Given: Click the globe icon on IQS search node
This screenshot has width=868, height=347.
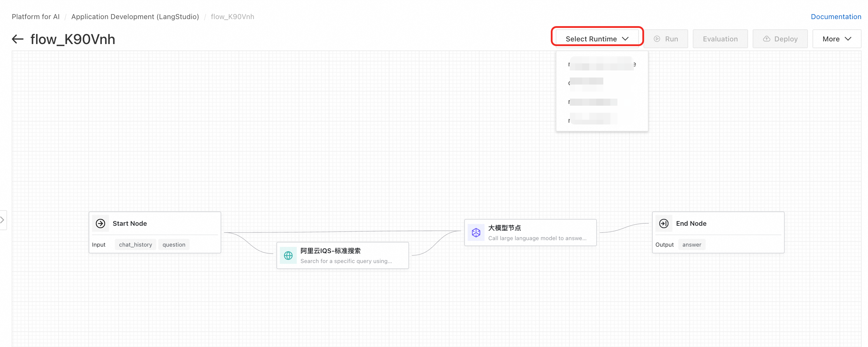Looking at the screenshot, I should (288, 256).
